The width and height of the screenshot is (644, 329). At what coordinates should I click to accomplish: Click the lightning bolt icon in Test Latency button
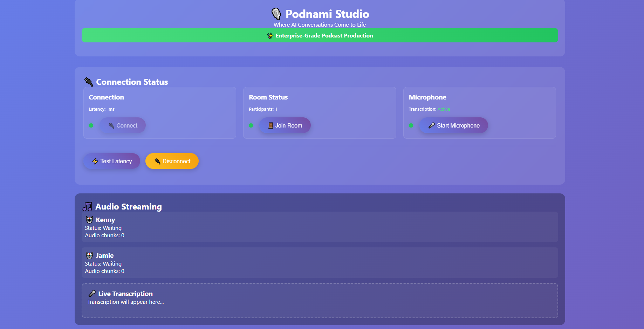96,161
